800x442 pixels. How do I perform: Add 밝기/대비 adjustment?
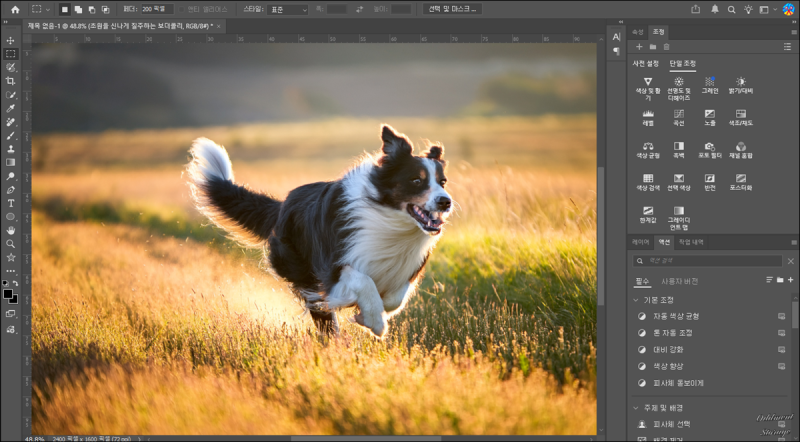point(741,85)
